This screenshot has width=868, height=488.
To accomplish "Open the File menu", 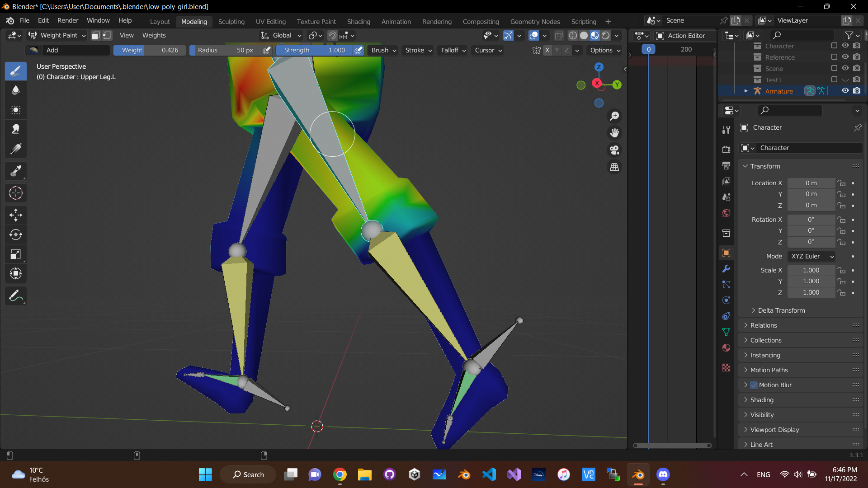I will 25,20.
